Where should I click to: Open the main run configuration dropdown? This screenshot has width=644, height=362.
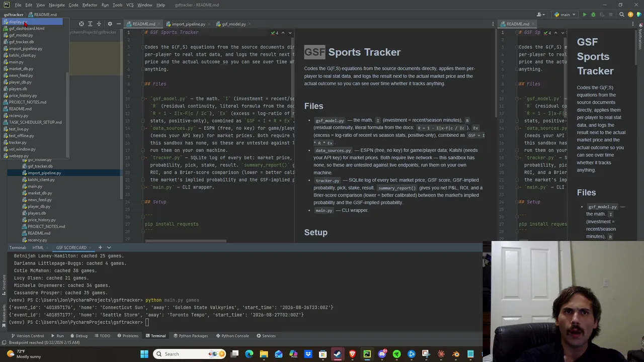(x=565, y=15)
